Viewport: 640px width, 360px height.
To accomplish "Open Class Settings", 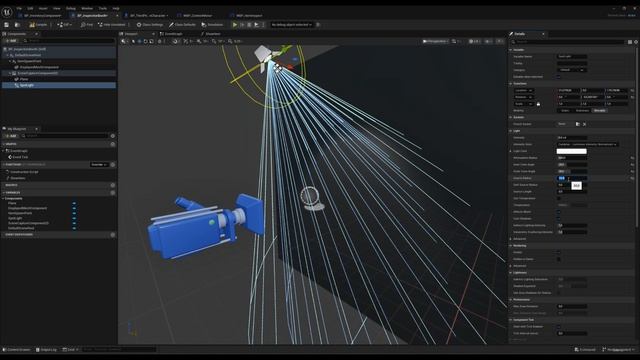I will tap(150, 25).
